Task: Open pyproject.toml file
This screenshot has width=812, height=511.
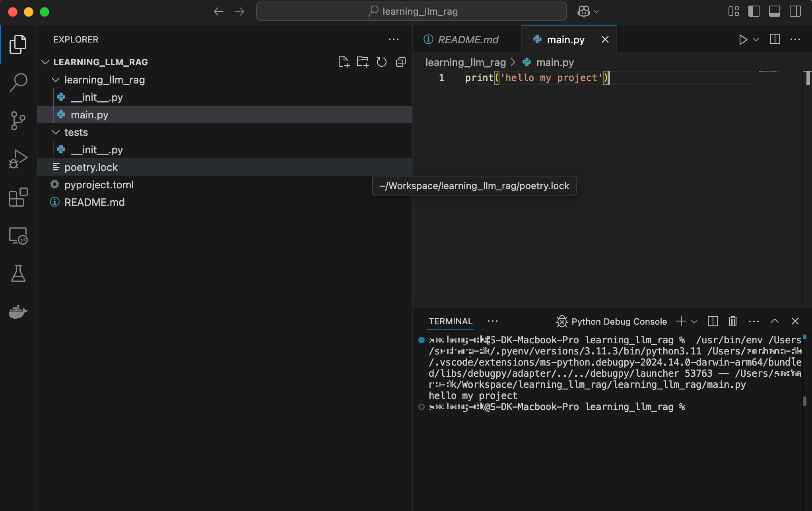Action: tap(99, 185)
